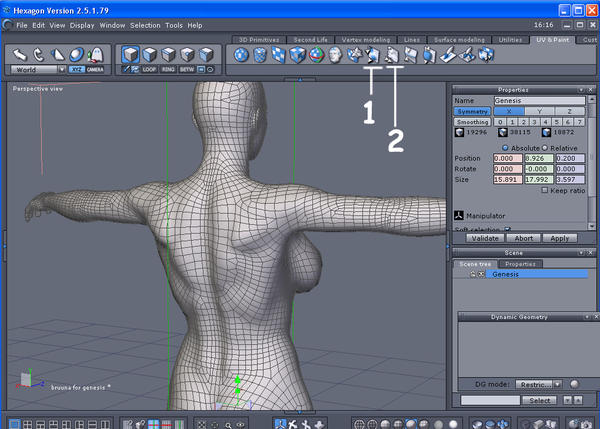Click the Manipulator icon in Properties
The width and height of the screenshot is (600, 429).
459,215
